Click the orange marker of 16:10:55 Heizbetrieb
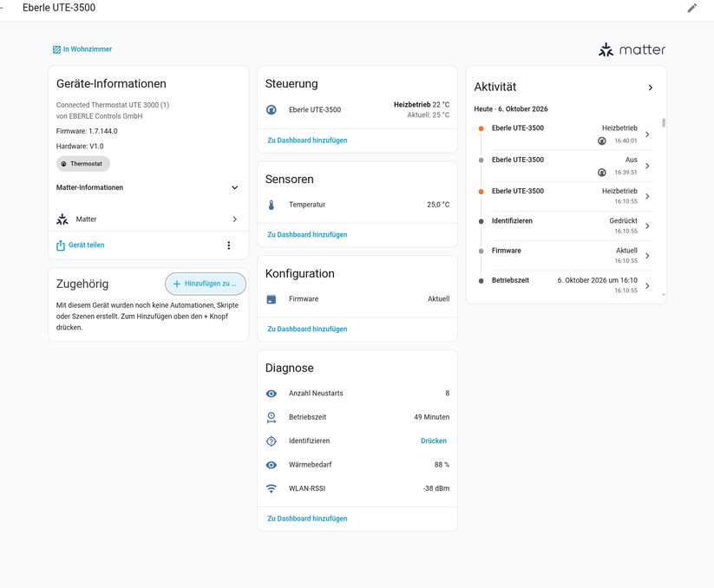This screenshot has height=588, width=714. 481,192
